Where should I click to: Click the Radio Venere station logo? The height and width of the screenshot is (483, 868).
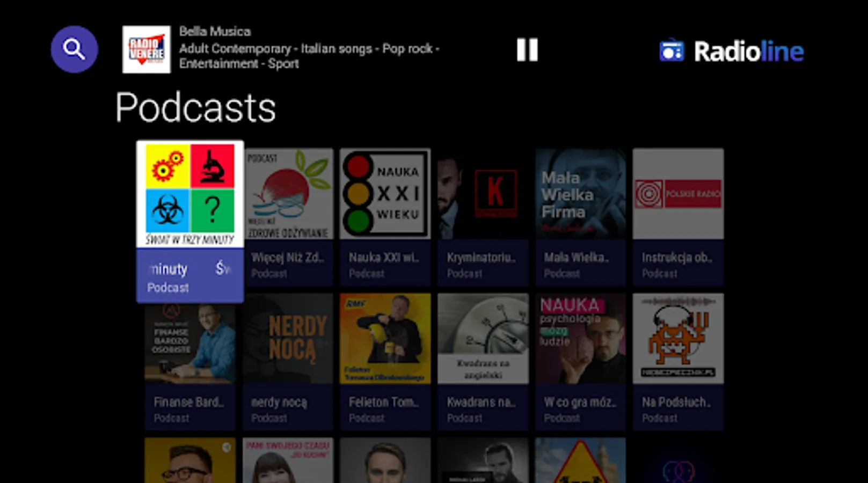coord(147,49)
